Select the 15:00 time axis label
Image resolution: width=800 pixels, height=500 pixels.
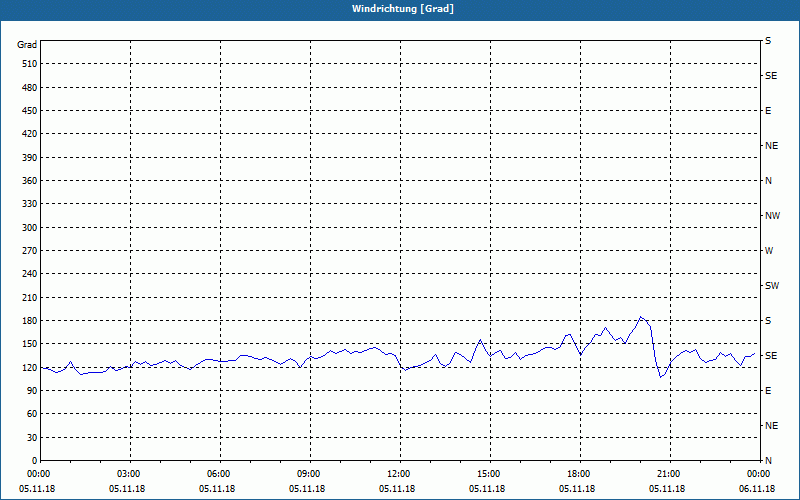point(490,474)
